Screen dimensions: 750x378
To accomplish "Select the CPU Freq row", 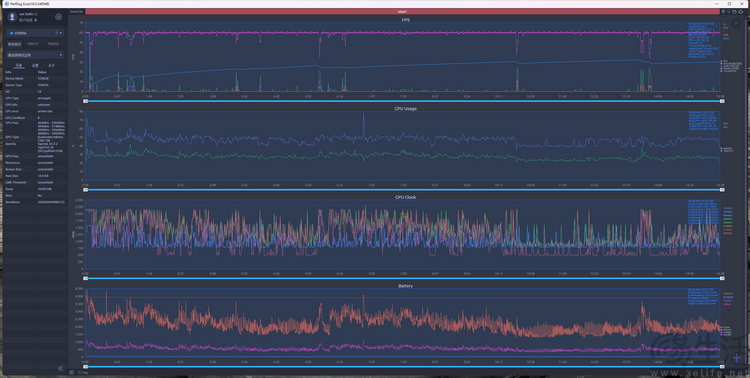I will tap(35, 127).
